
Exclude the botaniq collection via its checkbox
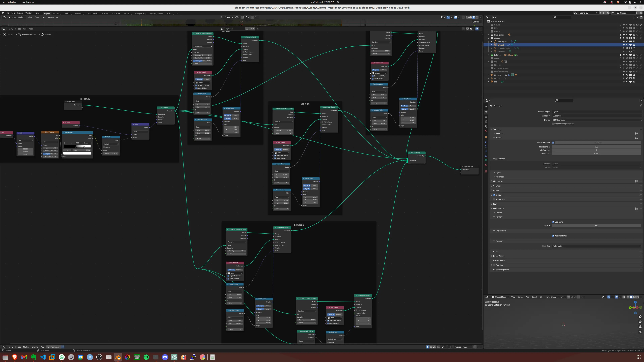click(621, 55)
